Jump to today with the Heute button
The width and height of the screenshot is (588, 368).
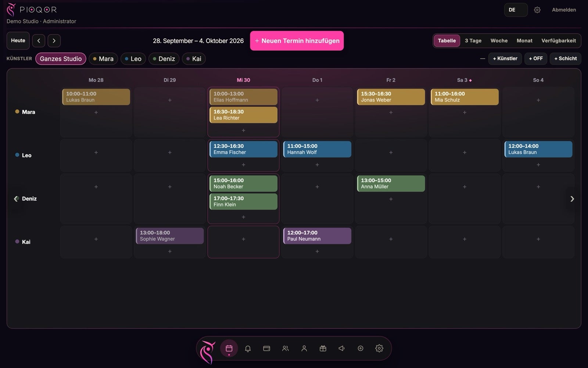[18, 41]
